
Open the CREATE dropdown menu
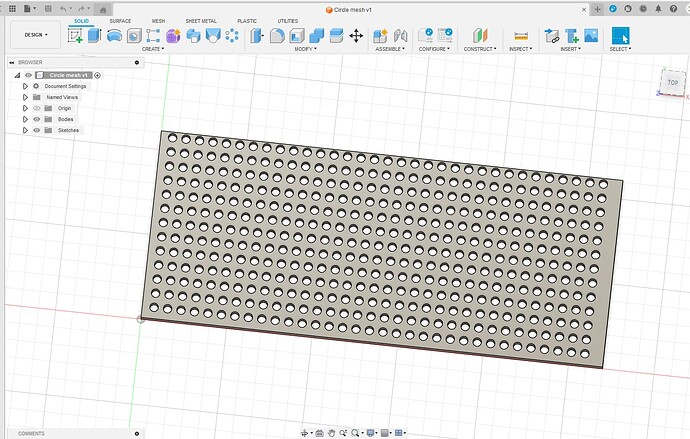(153, 49)
